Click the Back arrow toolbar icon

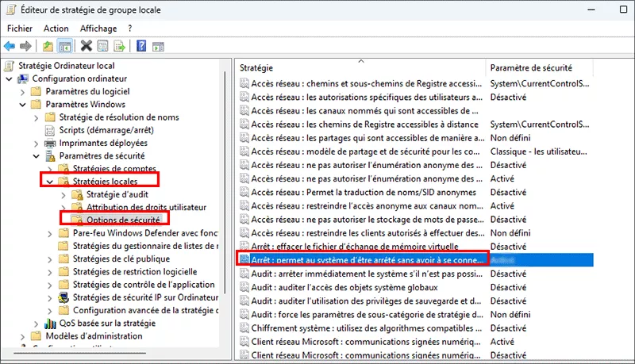coord(10,46)
